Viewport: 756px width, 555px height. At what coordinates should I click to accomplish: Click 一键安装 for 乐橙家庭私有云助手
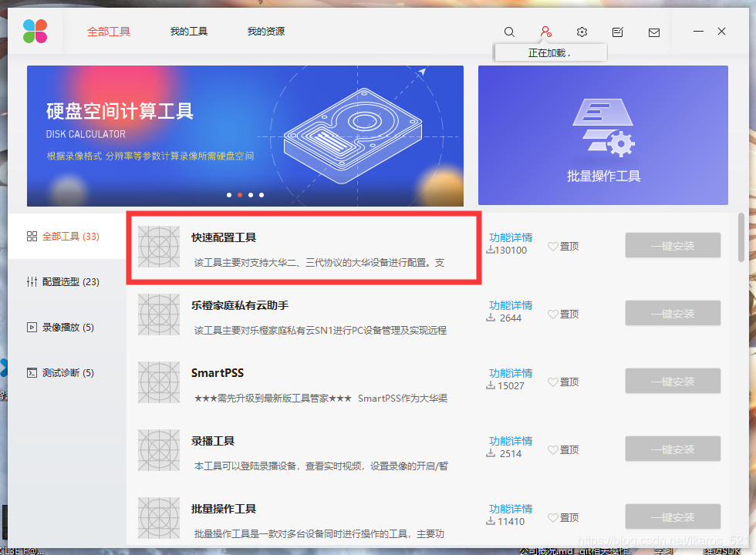(673, 314)
